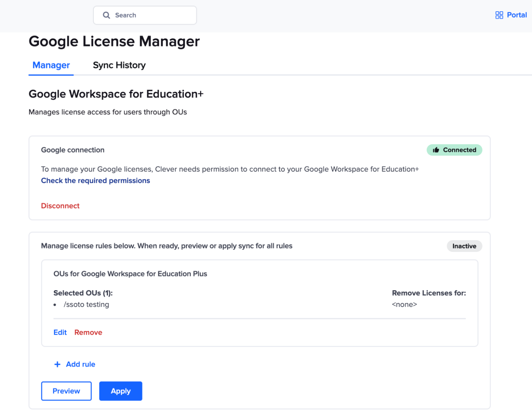Disconnect the Google connection

60,206
